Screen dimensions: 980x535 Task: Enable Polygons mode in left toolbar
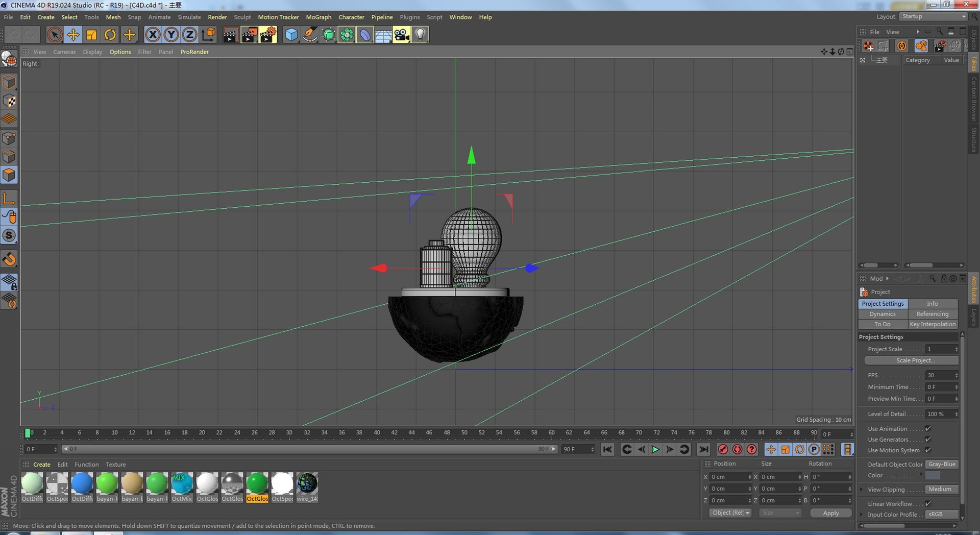9,175
